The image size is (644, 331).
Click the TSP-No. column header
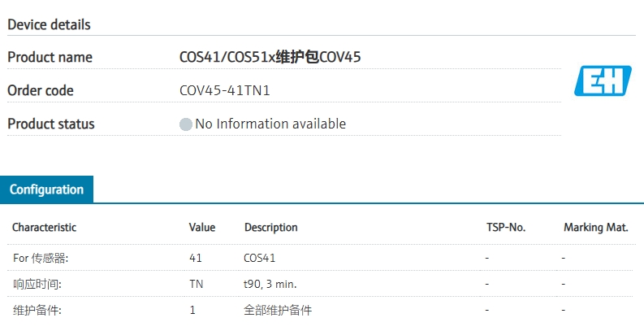point(506,228)
